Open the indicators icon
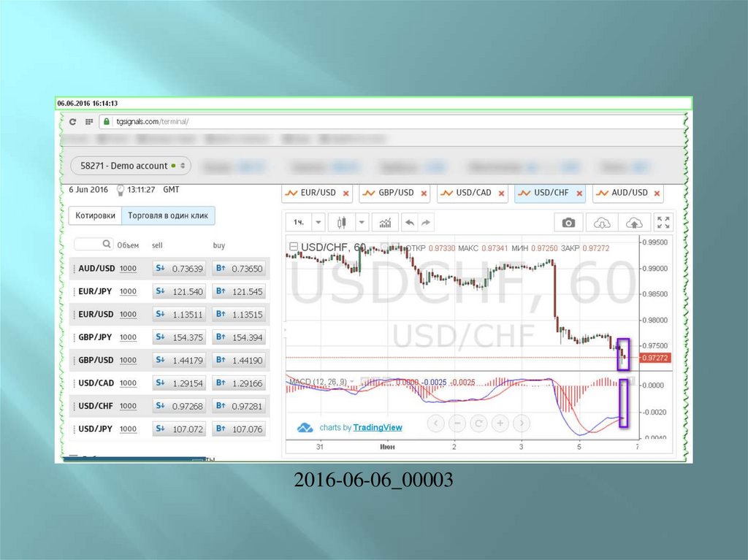Screen dimensions: 748x560 pos(385,222)
